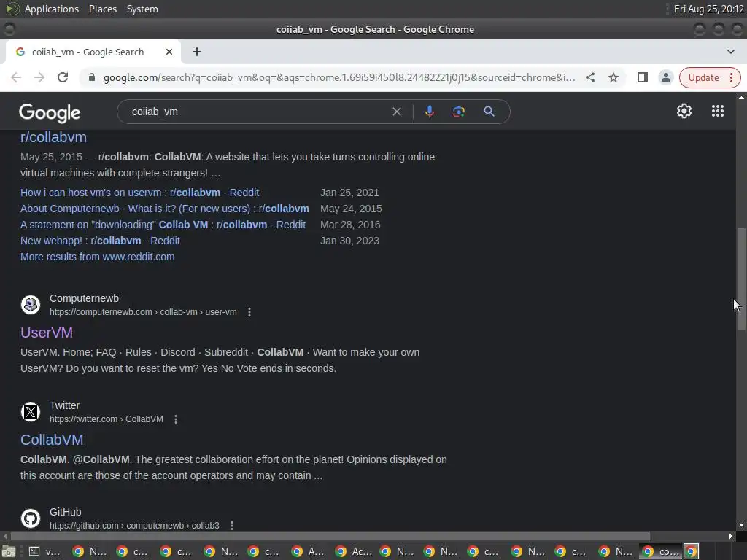Open the CollabVM Twitter result title

point(52,440)
